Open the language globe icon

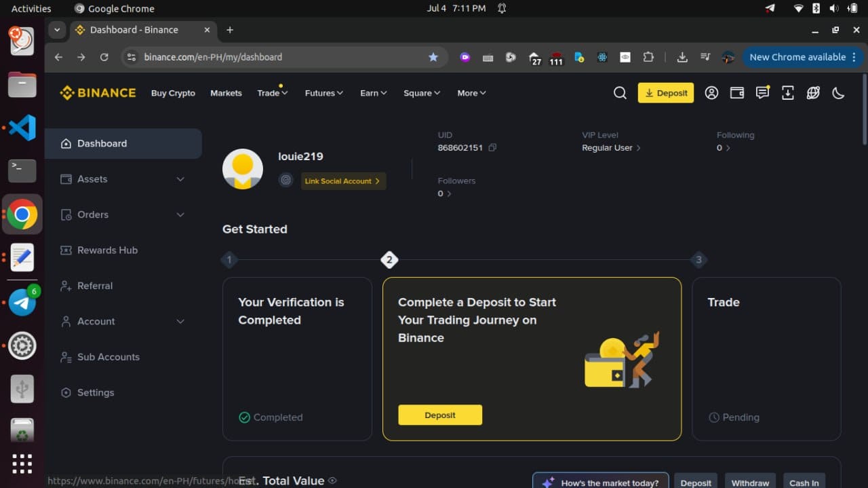click(x=813, y=93)
